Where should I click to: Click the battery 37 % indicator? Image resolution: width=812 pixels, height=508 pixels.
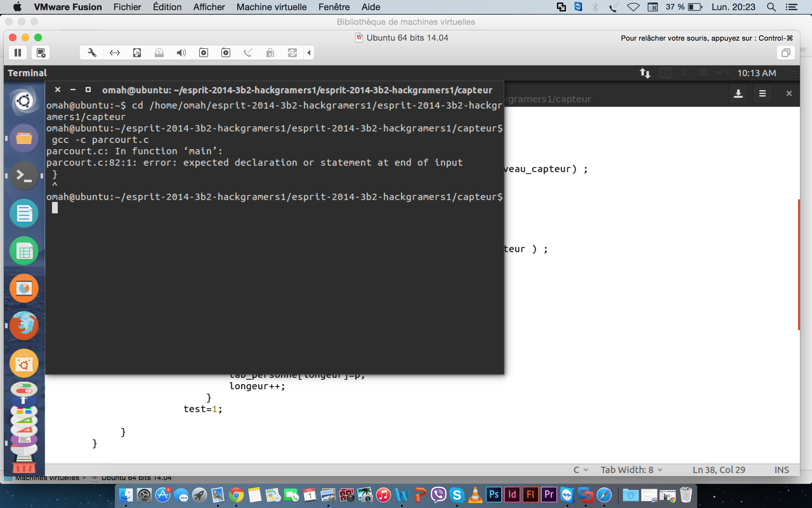684,7
